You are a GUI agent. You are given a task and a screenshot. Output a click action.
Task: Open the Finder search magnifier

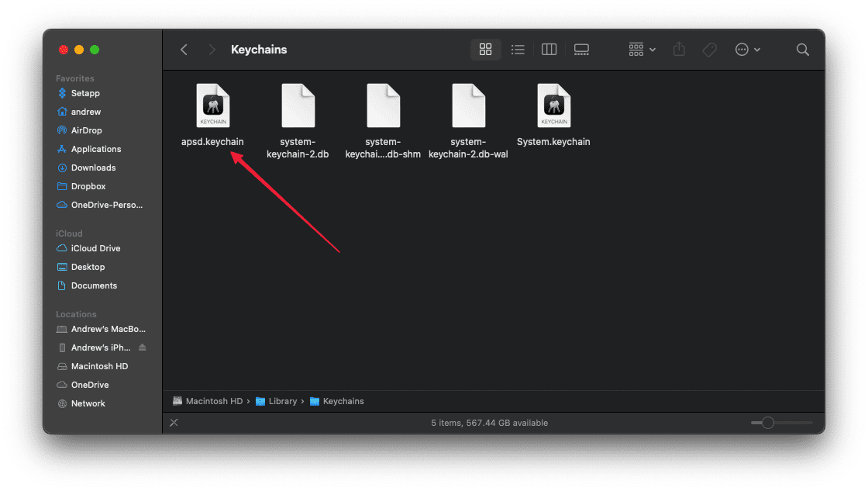[803, 50]
